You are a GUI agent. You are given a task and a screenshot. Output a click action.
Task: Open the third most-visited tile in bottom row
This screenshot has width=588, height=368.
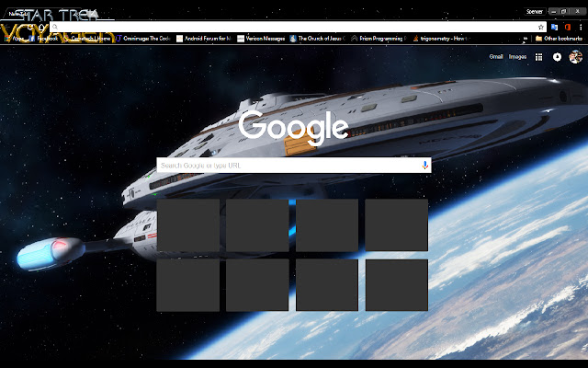click(327, 285)
